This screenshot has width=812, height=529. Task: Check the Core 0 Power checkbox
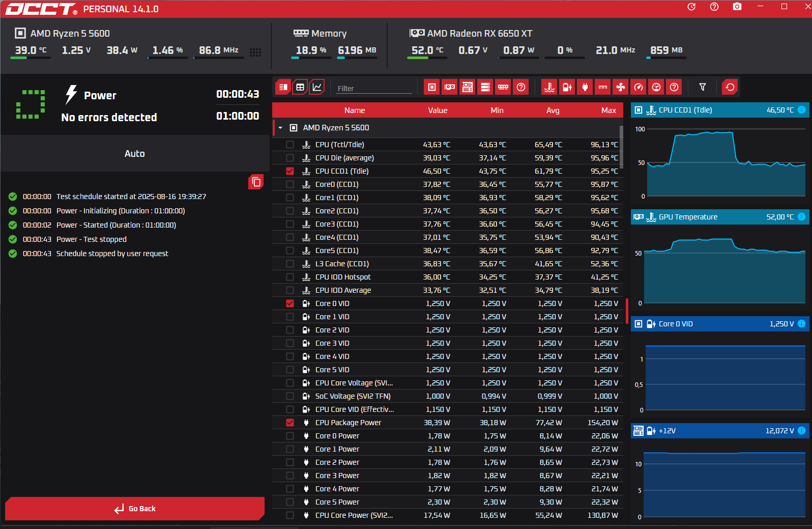[x=290, y=436]
